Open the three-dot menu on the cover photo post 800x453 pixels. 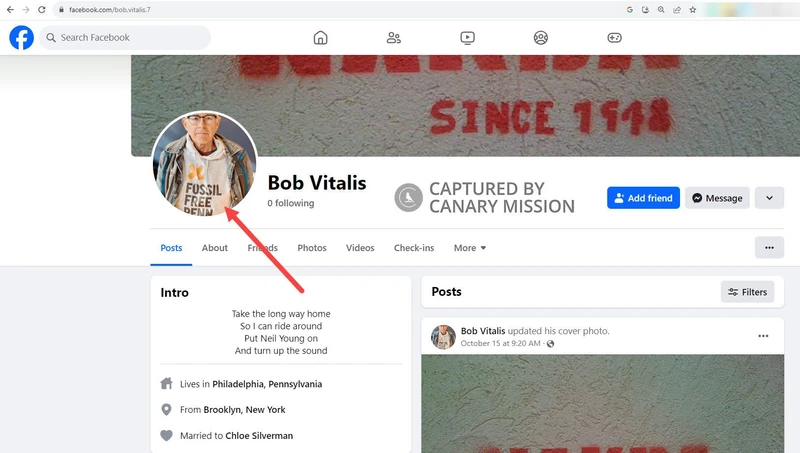pos(763,336)
